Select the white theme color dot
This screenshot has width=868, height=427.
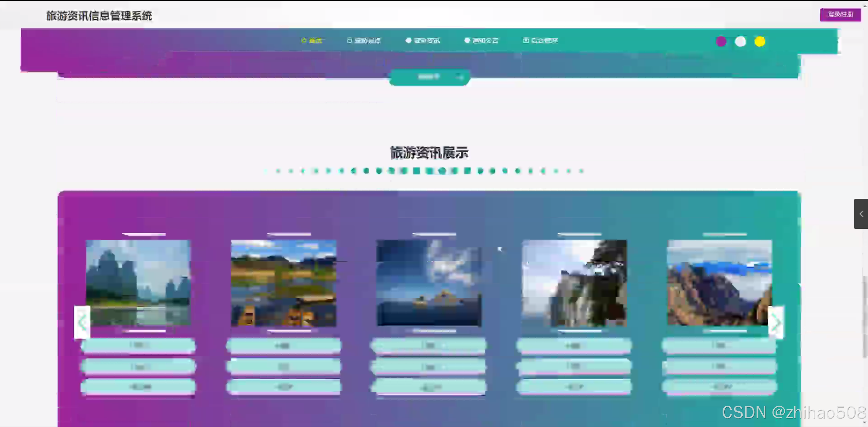pos(740,41)
